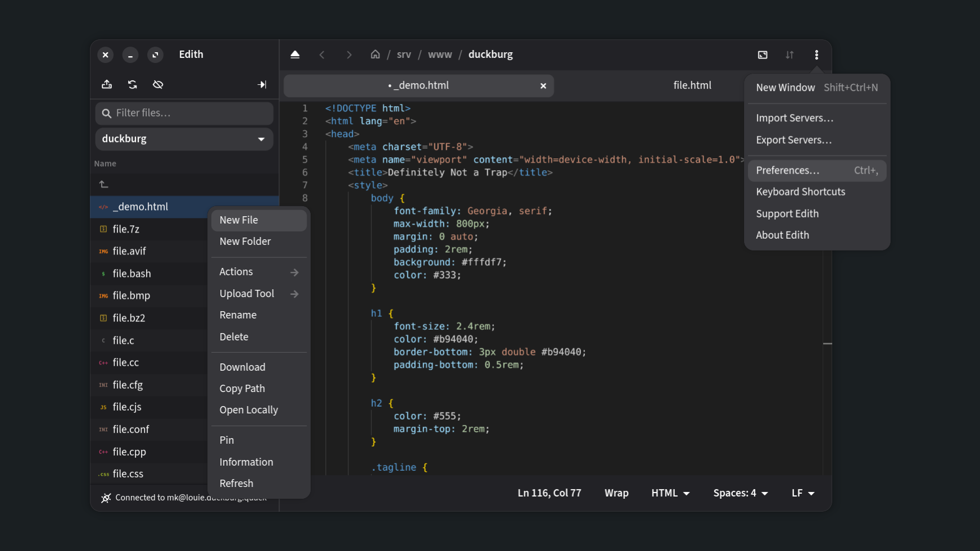980x551 pixels.
Task: Switch to the _demo.html tab
Action: click(x=419, y=86)
